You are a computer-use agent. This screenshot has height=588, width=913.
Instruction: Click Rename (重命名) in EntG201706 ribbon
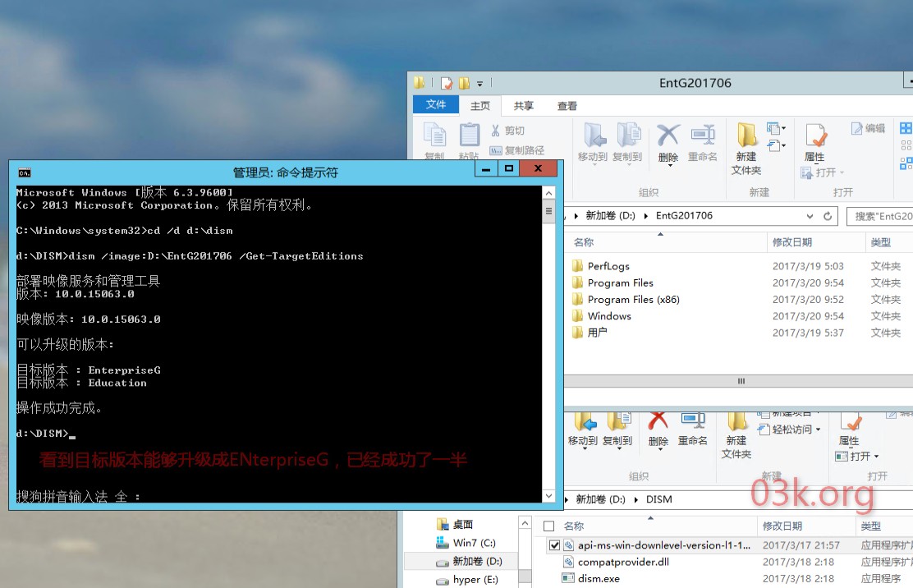point(703,142)
